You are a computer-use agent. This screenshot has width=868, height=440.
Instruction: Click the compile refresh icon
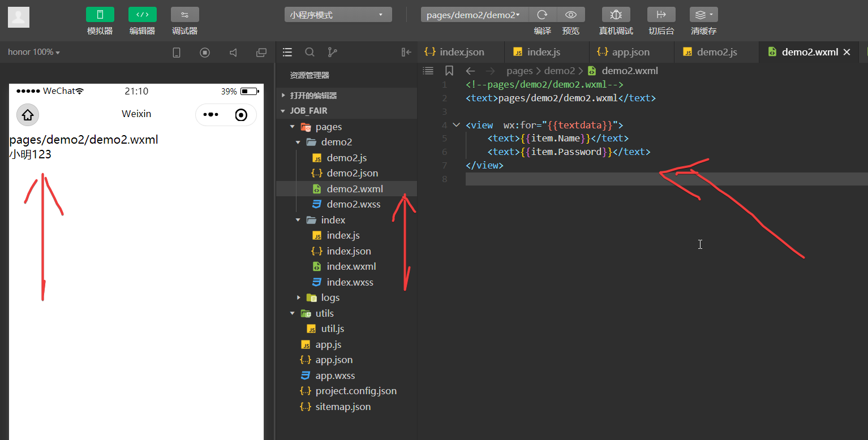543,15
